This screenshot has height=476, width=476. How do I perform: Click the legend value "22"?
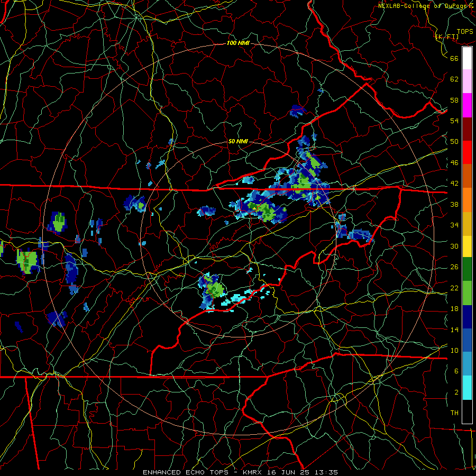[x=454, y=288]
